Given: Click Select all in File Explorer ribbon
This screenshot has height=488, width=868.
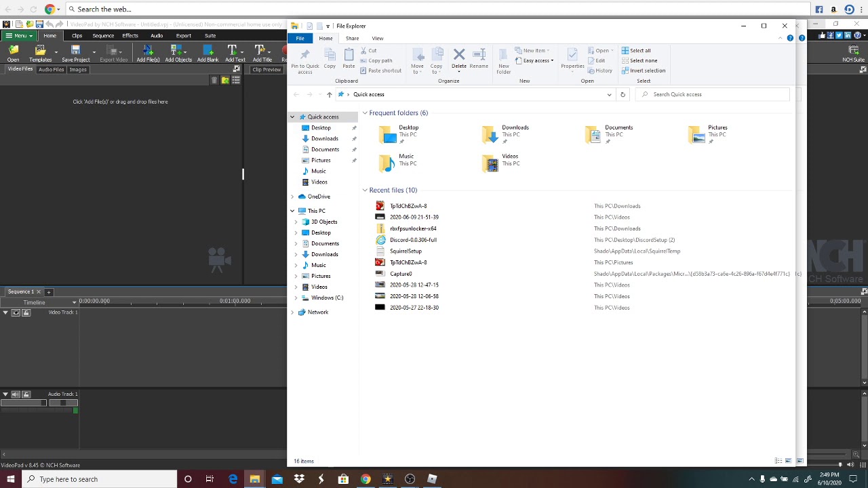Looking at the screenshot, I should coord(636,50).
